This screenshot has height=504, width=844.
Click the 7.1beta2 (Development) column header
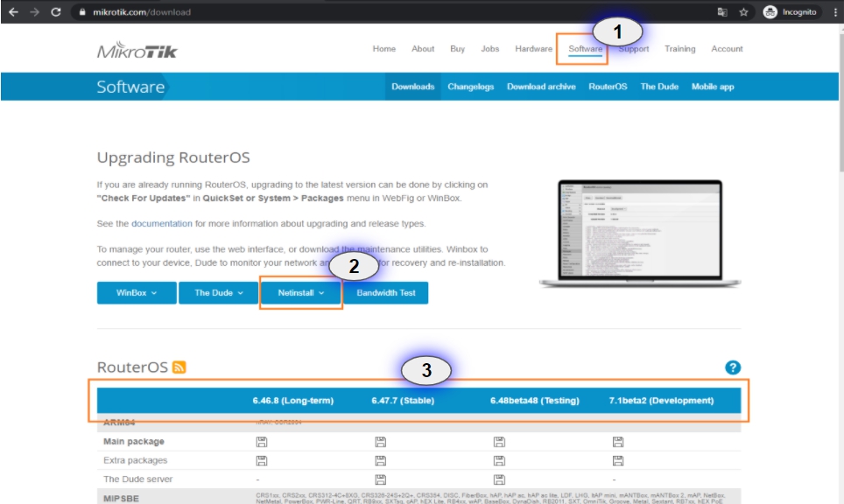[661, 400]
